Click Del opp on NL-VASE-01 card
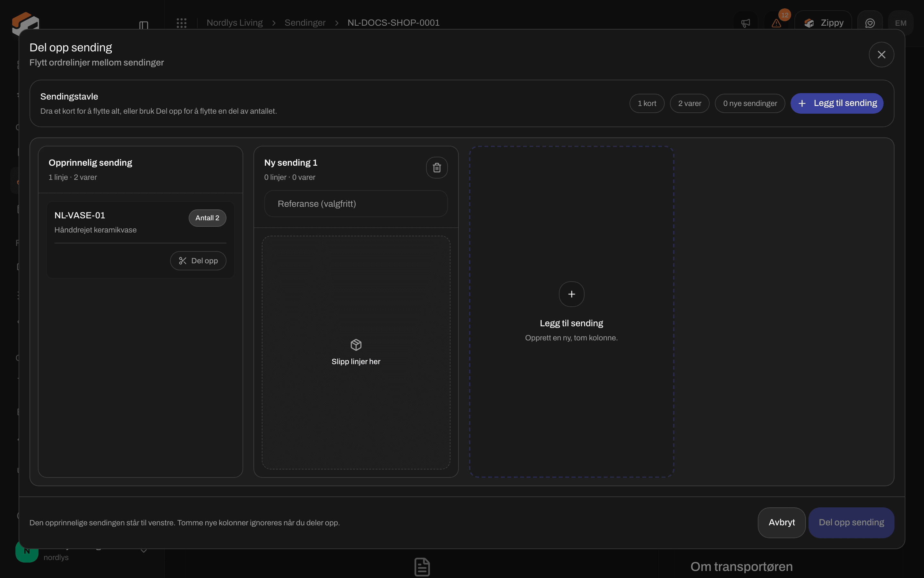 [x=198, y=261]
